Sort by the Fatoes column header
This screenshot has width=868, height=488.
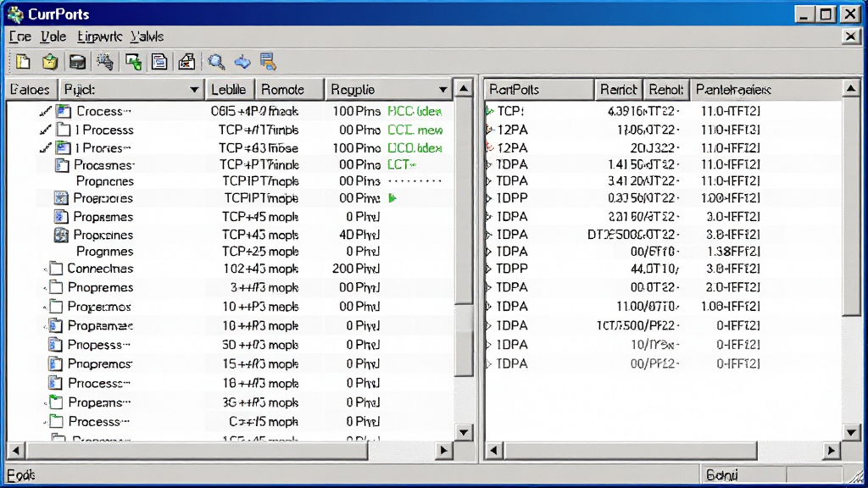pos(31,90)
